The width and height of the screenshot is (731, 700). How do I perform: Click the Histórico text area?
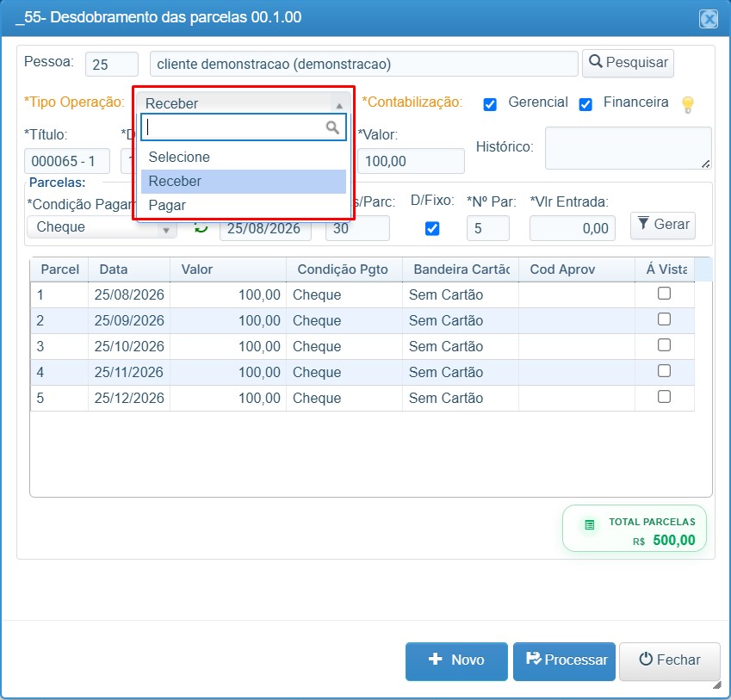point(628,148)
